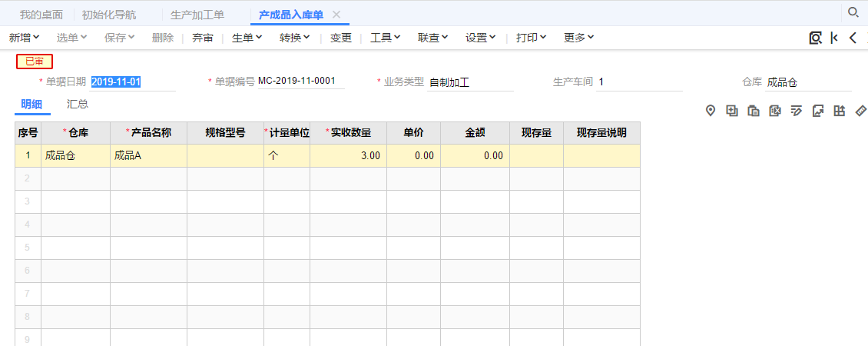Click the 单据日期 date field

(132, 82)
